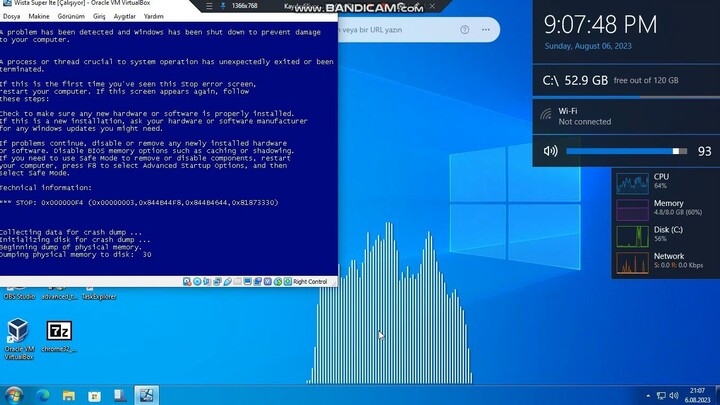Click the Disk (C:) 56% label
The image size is (720, 405).
click(x=668, y=234)
